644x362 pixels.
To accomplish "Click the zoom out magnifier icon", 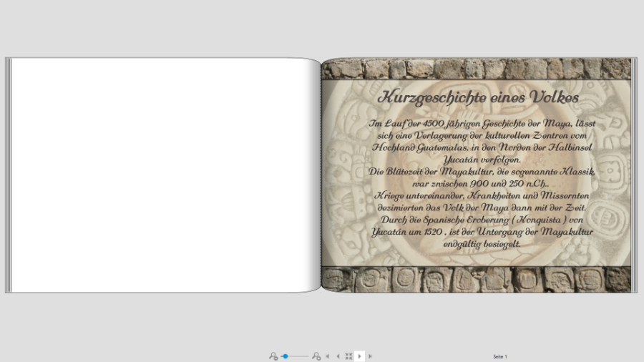I will pos(273,356).
